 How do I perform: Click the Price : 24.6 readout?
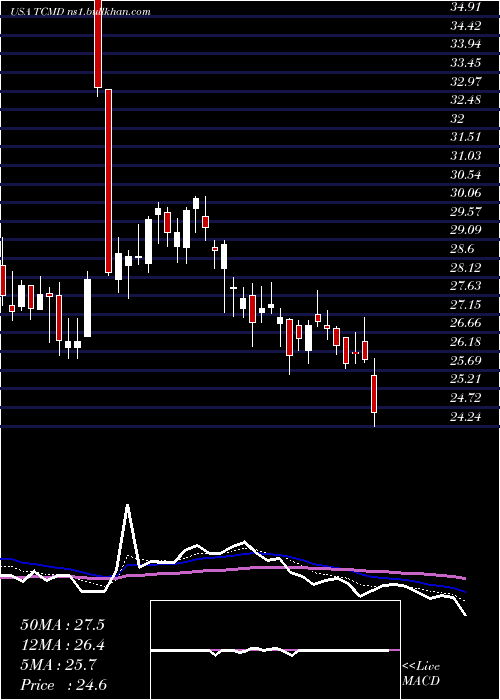click(63, 685)
